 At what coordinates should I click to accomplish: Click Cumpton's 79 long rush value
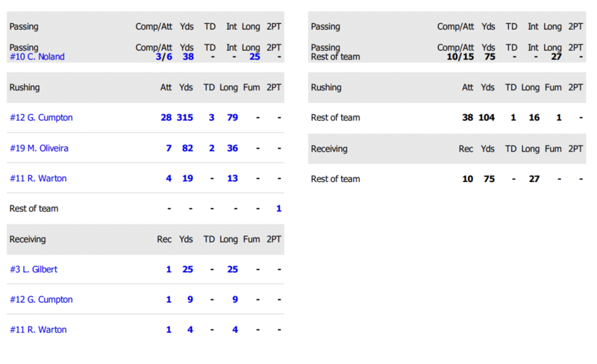(232, 118)
